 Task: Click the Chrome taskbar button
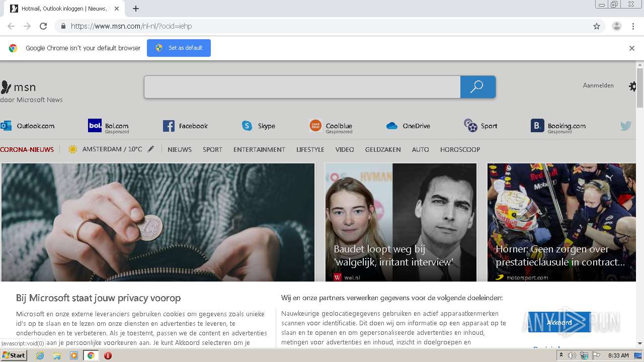pyautogui.click(x=91, y=355)
